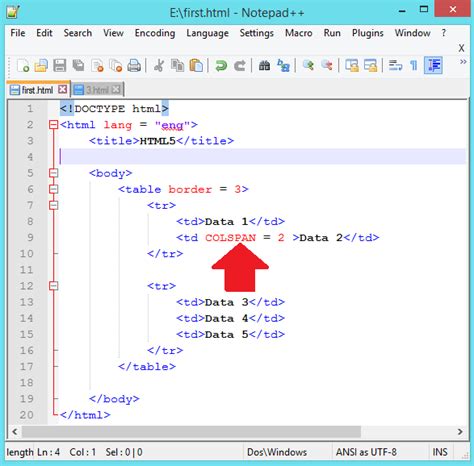Open the Macro menu

pyautogui.click(x=299, y=33)
